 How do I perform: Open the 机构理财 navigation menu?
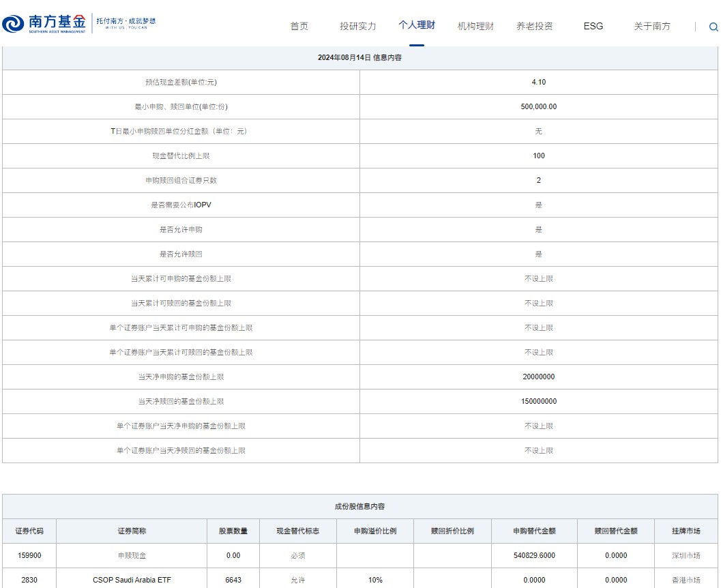coord(475,26)
